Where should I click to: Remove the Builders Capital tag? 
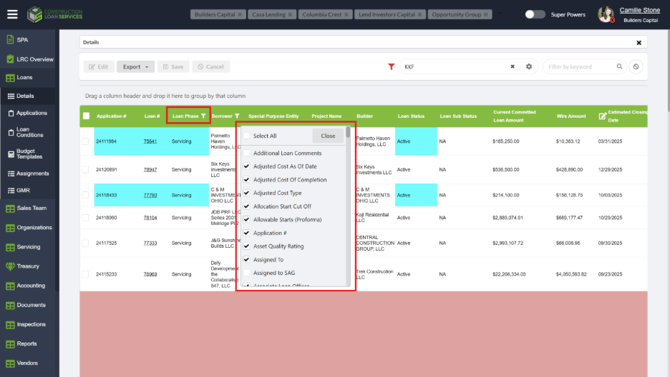(240, 15)
